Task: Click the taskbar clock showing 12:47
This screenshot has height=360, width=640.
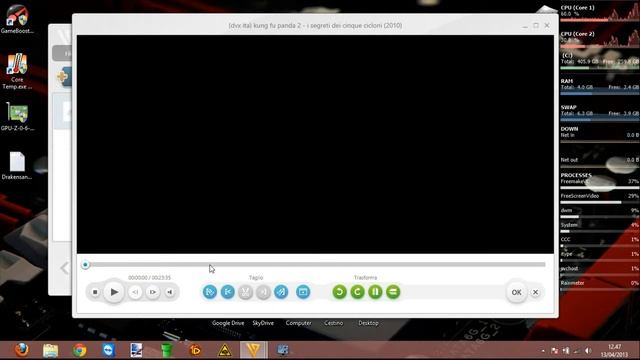Action: (614, 351)
